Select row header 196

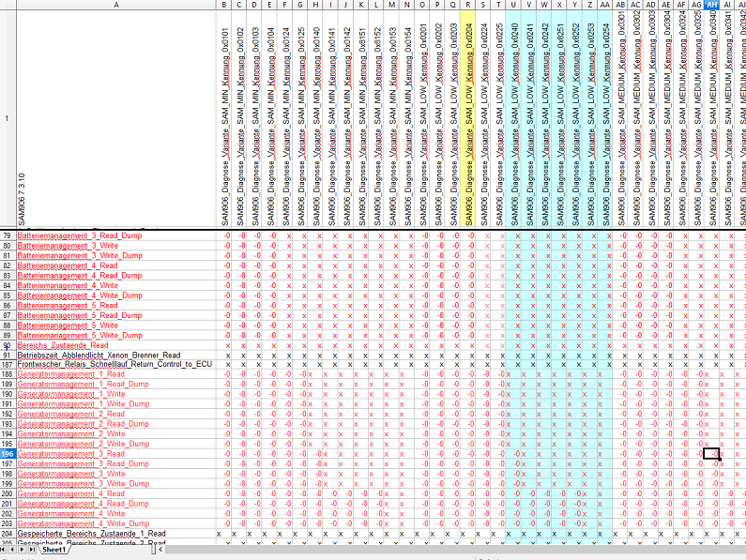point(7,454)
